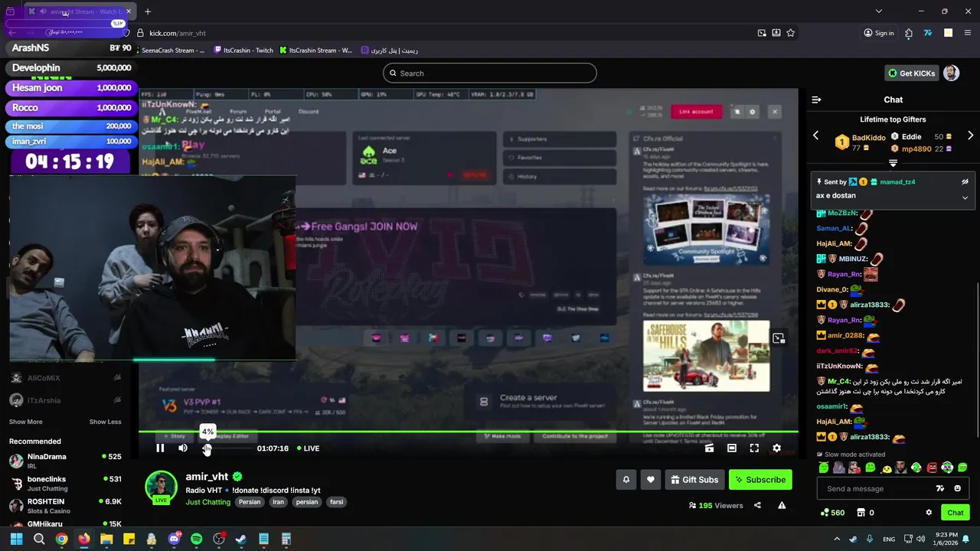Open boneclinks recommended channel
Screen dimensions: 980x551
pyautogui.click(x=65, y=484)
